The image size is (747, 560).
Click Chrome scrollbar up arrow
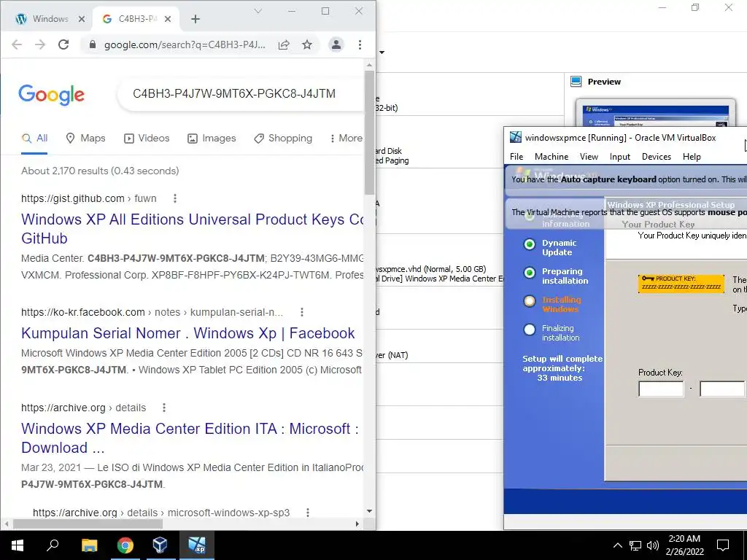coord(369,65)
